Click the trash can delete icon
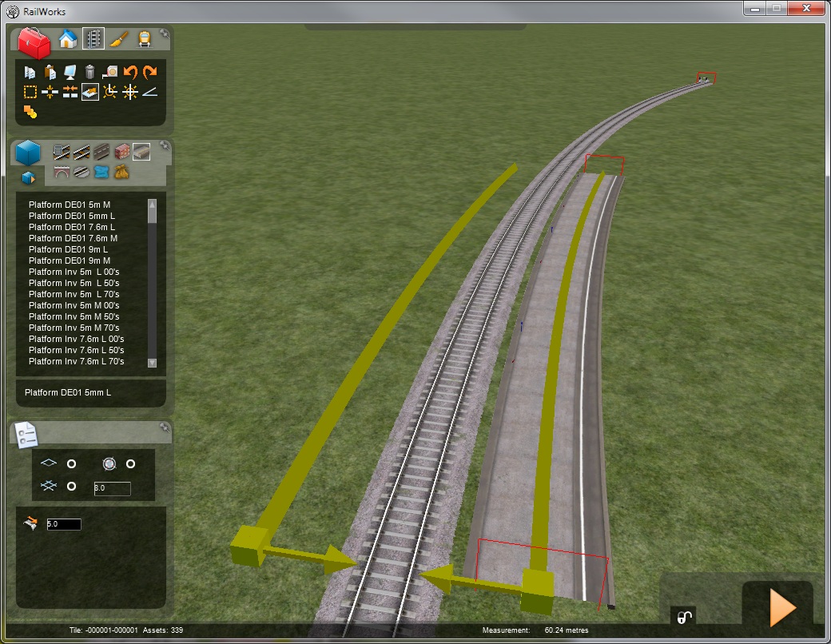 pyautogui.click(x=89, y=72)
